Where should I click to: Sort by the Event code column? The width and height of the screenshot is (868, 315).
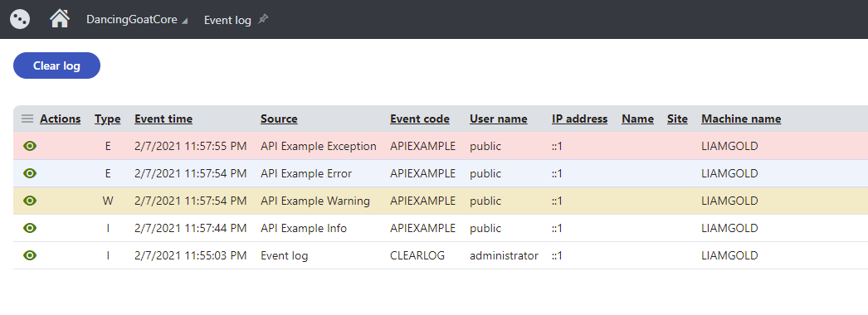coord(420,119)
